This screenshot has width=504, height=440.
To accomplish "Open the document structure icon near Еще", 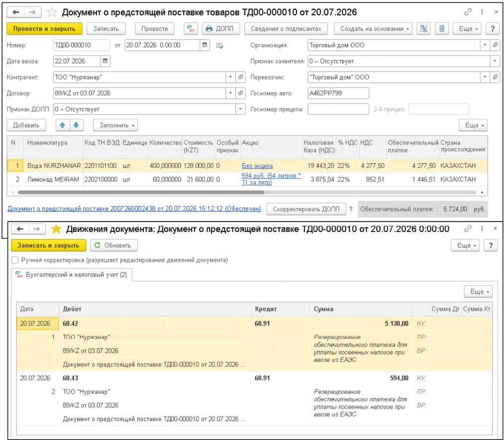I will pos(423,29).
